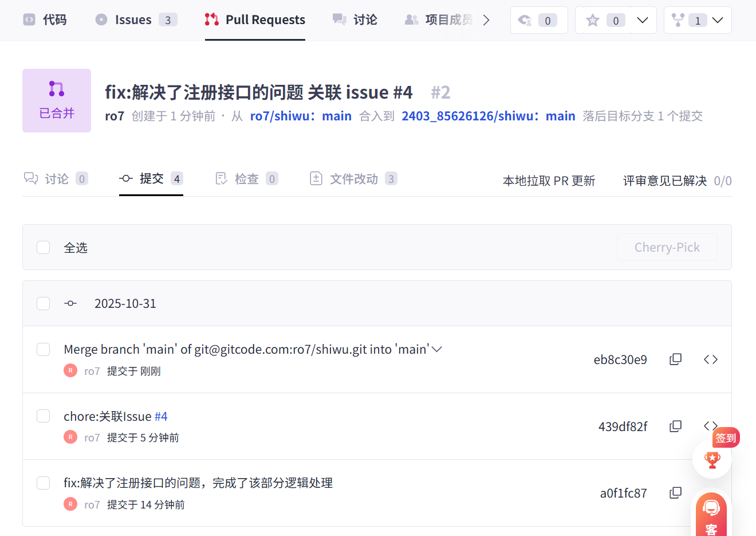The width and height of the screenshot is (756, 536).
Task: Switch to the 检查 checks sub-tab
Action: 246,179
